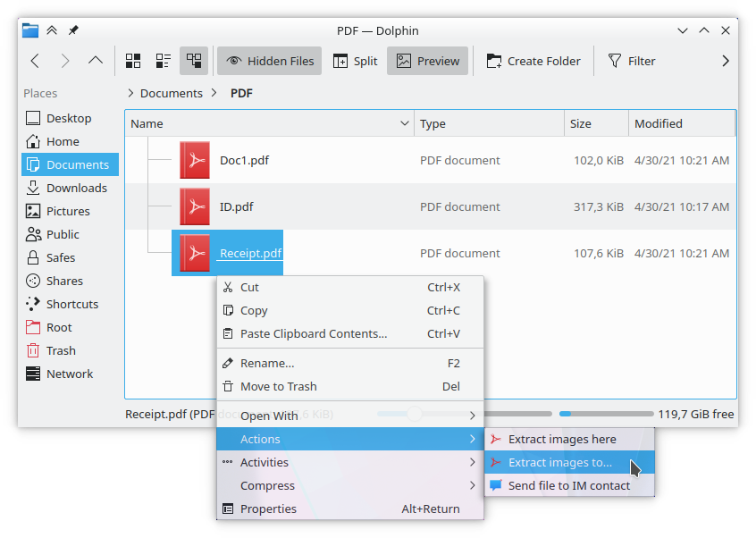756x538 pixels.
Task: Choose Cut from context menu
Action: click(350, 287)
